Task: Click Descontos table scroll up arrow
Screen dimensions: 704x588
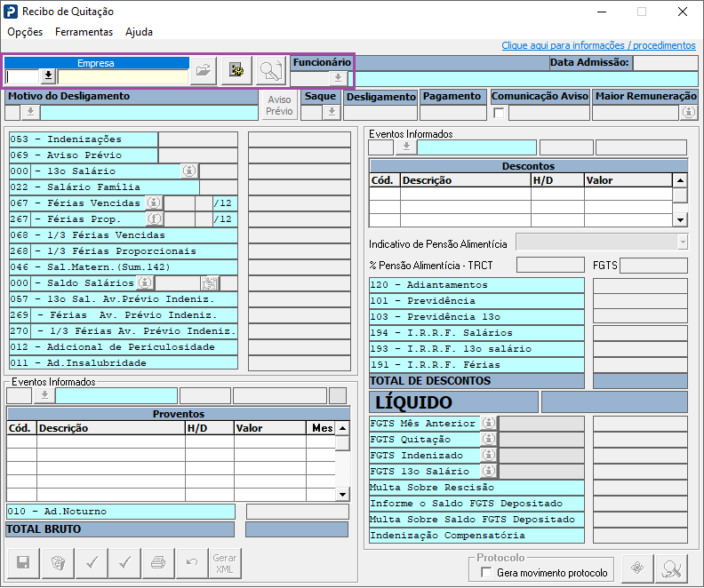Action: [680, 180]
